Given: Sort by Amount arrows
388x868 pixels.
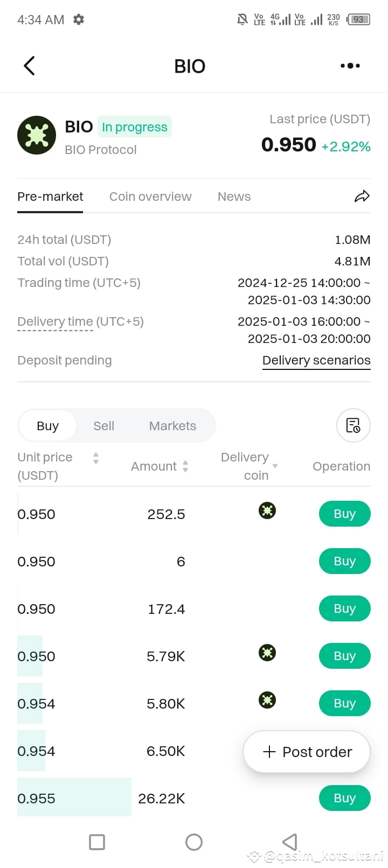Looking at the screenshot, I should point(185,466).
